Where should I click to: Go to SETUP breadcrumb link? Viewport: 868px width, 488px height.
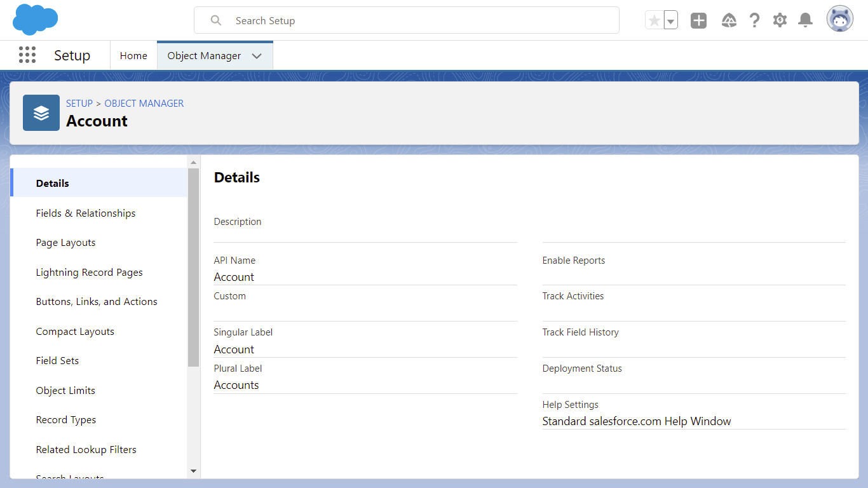pyautogui.click(x=79, y=103)
